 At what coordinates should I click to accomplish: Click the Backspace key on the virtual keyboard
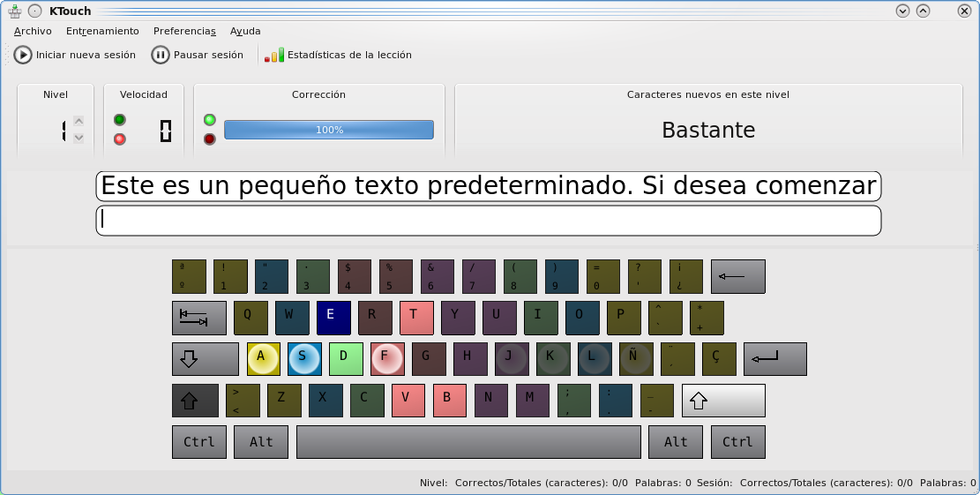click(738, 276)
